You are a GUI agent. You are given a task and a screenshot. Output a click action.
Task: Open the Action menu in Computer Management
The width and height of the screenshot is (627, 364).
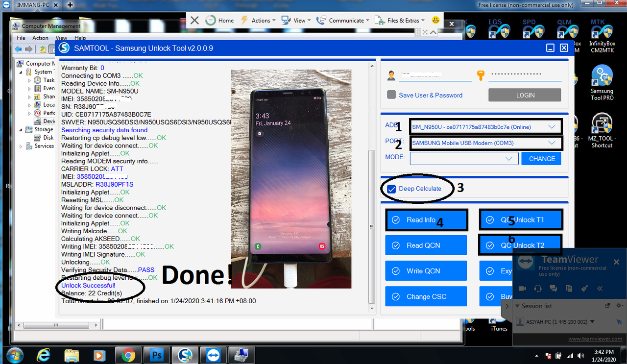pyautogui.click(x=40, y=38)
